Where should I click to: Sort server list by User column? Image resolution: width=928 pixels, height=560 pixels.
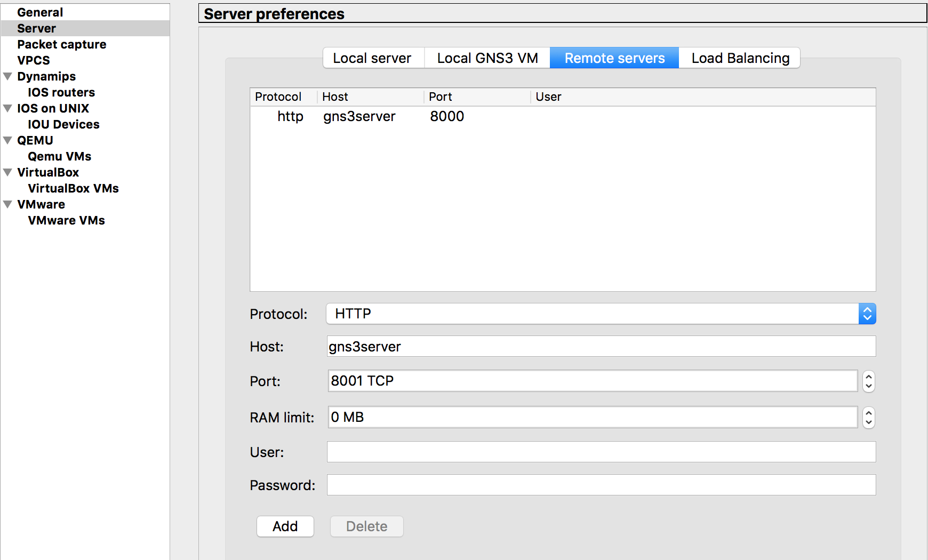pos(703,97)
